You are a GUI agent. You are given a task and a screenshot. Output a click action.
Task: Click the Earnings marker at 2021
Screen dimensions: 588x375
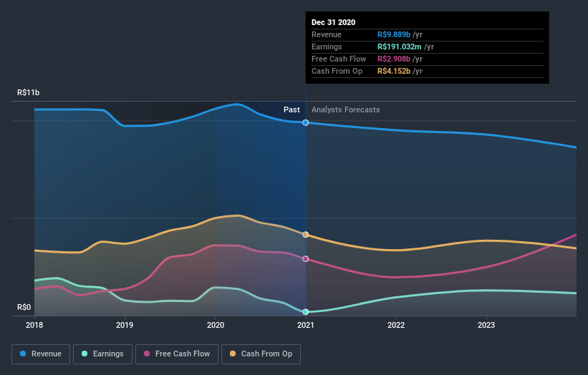pyautogui.click(x=306, y=312)
